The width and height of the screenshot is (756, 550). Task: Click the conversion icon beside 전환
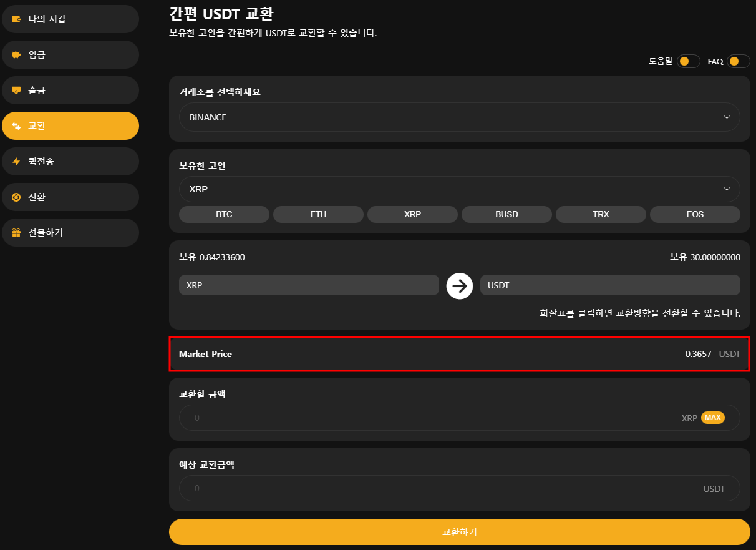click(16, 197)
